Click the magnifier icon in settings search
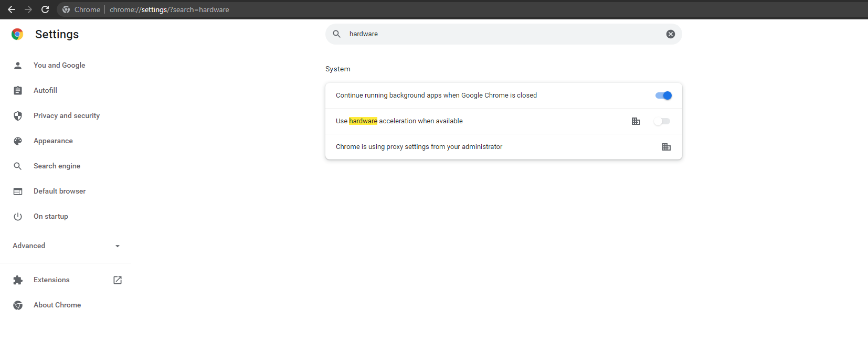This screenshot has height=352, width=868. [x=337, y=34]
